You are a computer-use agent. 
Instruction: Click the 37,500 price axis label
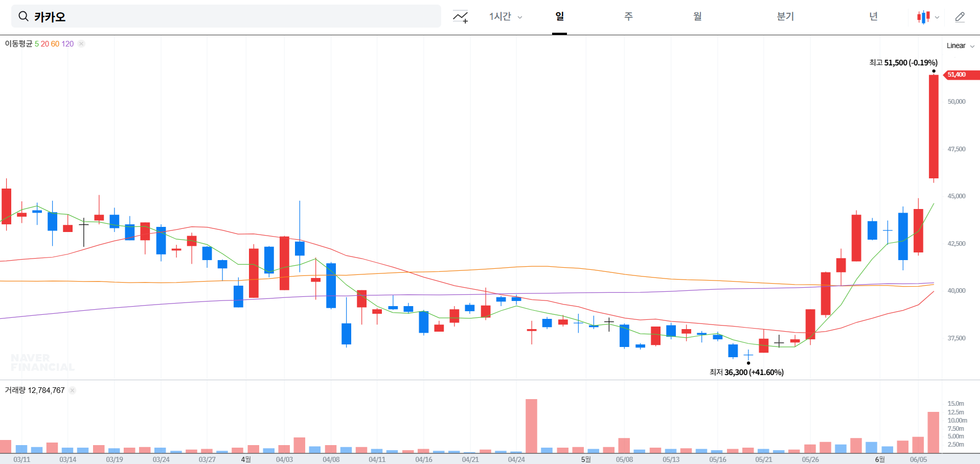click(x=956, y=338)
